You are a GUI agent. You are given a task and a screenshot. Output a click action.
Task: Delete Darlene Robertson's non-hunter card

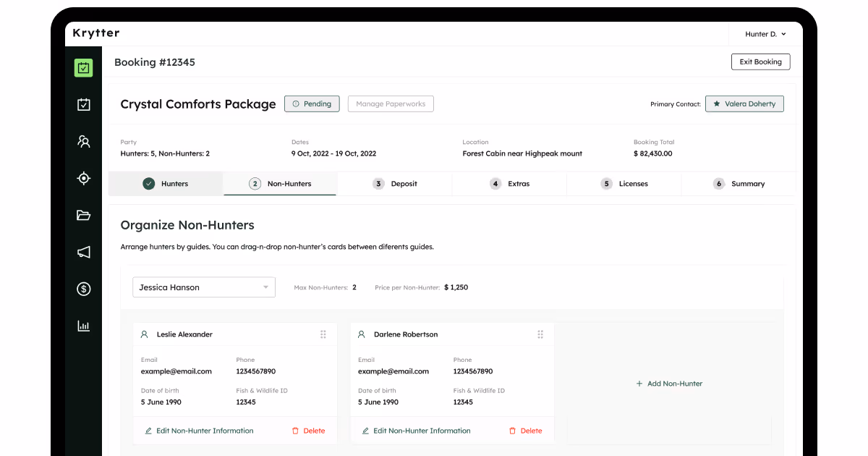pyautogui.click(x=526, y=431)
